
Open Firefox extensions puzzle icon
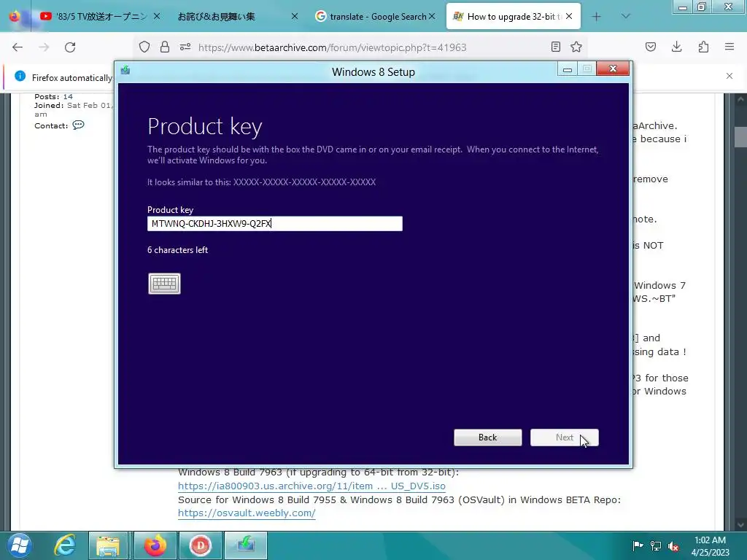(x=704, y=47)
